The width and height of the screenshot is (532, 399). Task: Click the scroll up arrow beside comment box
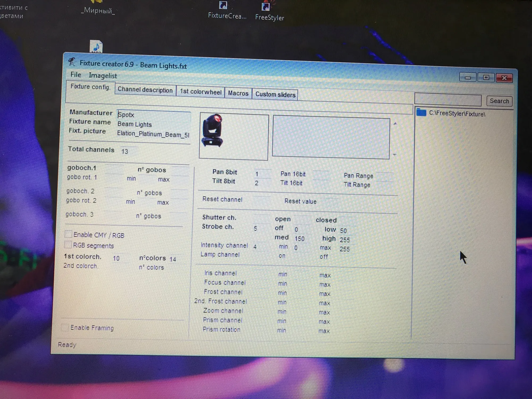tap(395, 124)
